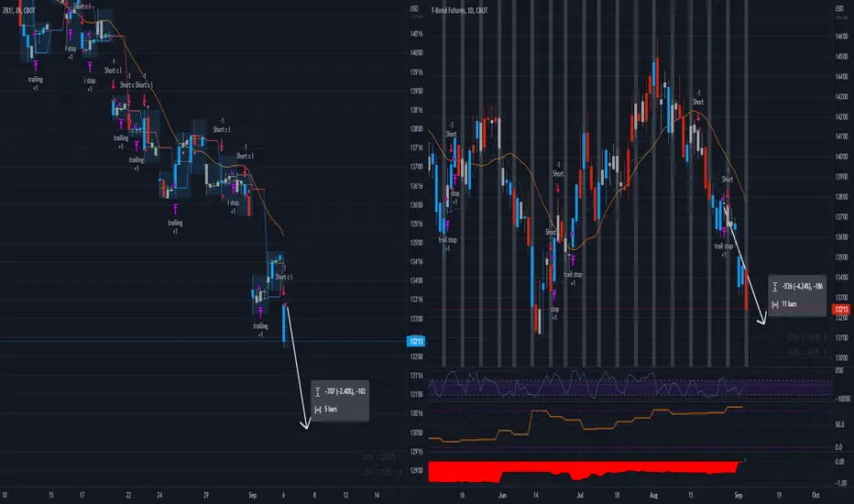Click the "11 bars" measurement text
Image resolution: width=854 pixels, height=504 pixels.
(789, 304)
